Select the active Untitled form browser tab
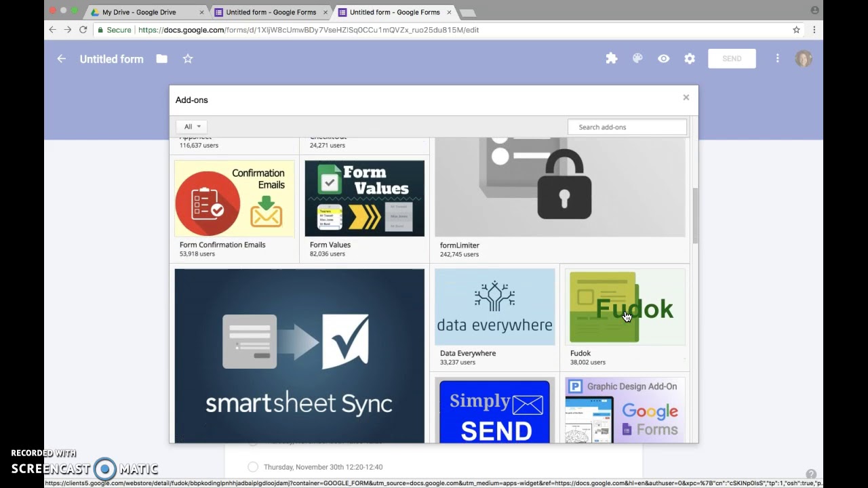This screenshot has height=488, width=868. point(395,12)
